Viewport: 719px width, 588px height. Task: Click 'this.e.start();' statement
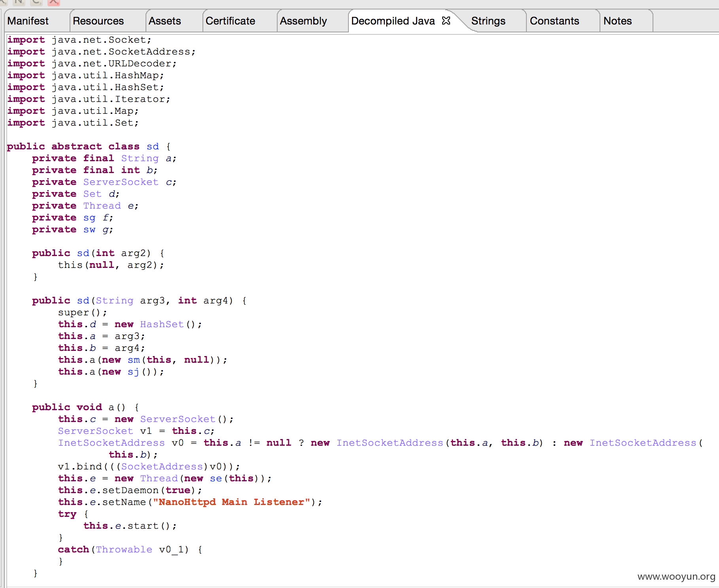point(130,526)
